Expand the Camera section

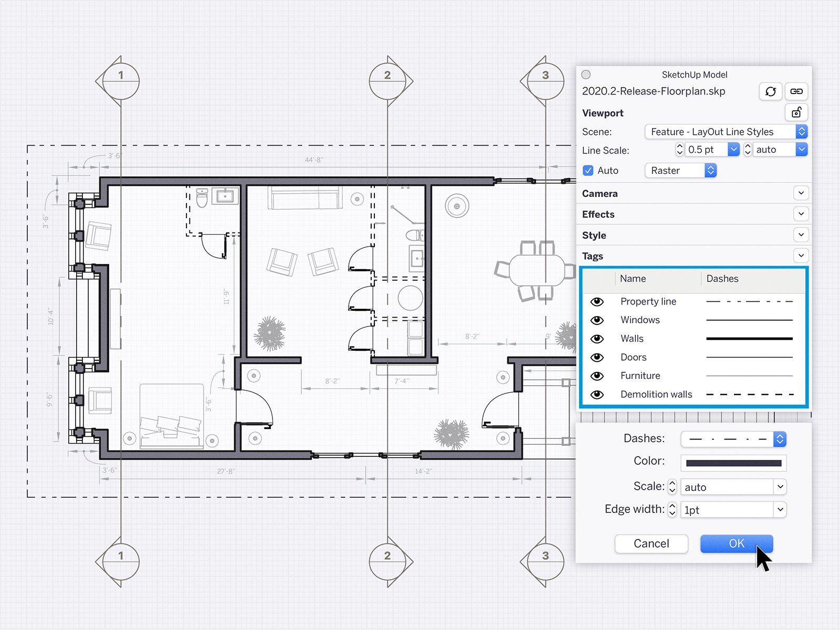click(x=801, y=193)
